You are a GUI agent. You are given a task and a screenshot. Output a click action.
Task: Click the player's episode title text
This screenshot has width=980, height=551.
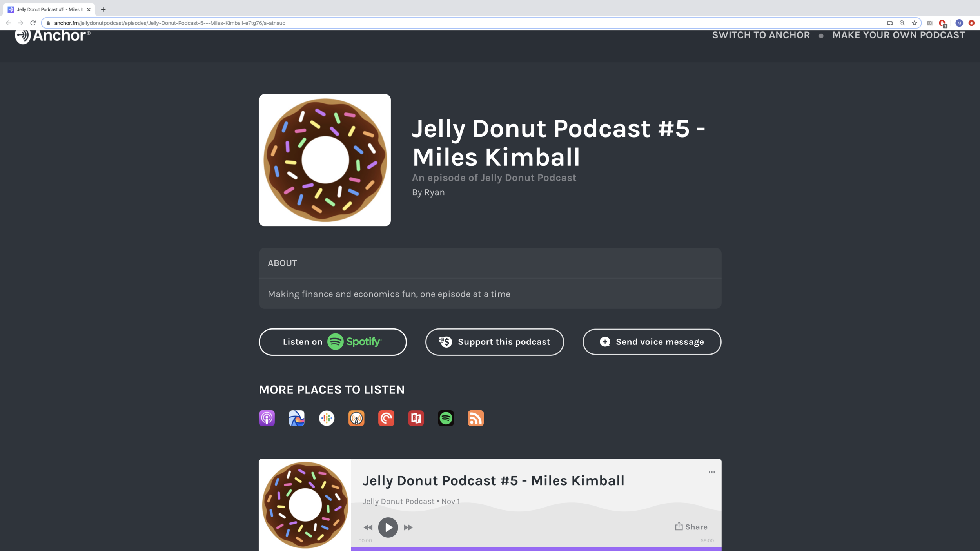point(493,480)
